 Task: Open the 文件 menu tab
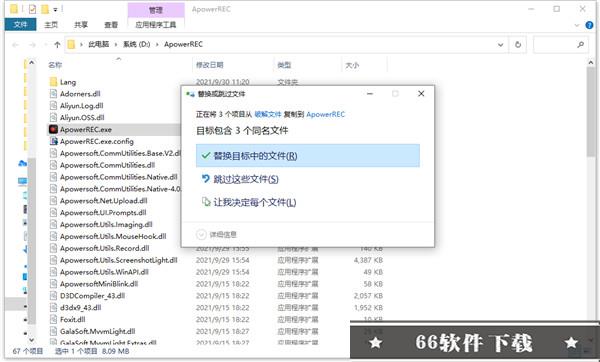click(21, 24)
